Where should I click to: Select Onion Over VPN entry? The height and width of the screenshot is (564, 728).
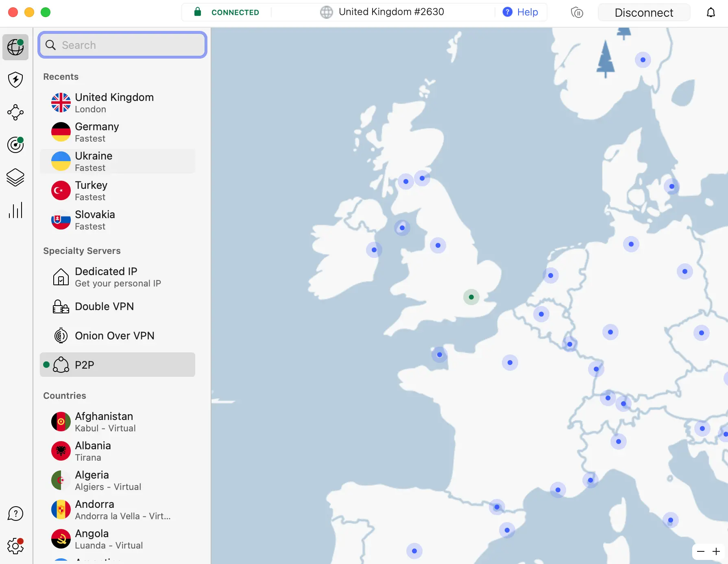pos(118,336)
